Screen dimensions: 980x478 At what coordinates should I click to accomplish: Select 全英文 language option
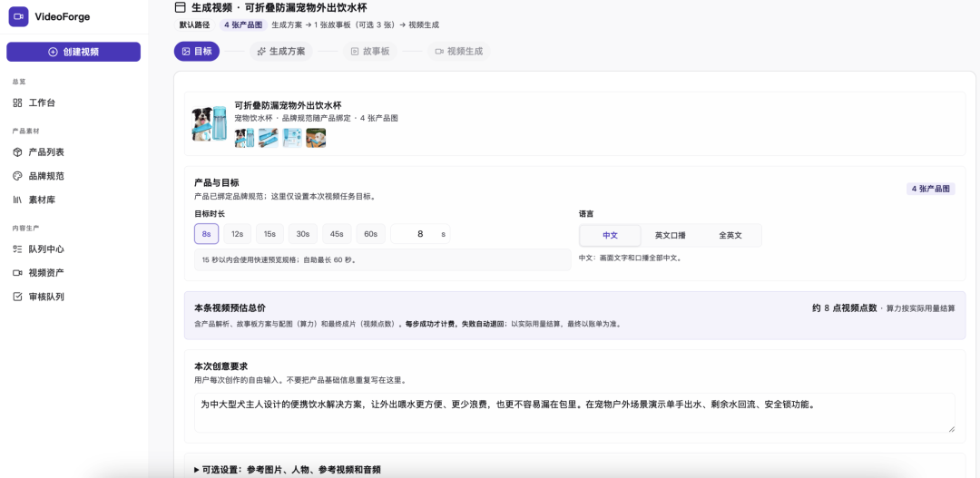coord(730,236)
